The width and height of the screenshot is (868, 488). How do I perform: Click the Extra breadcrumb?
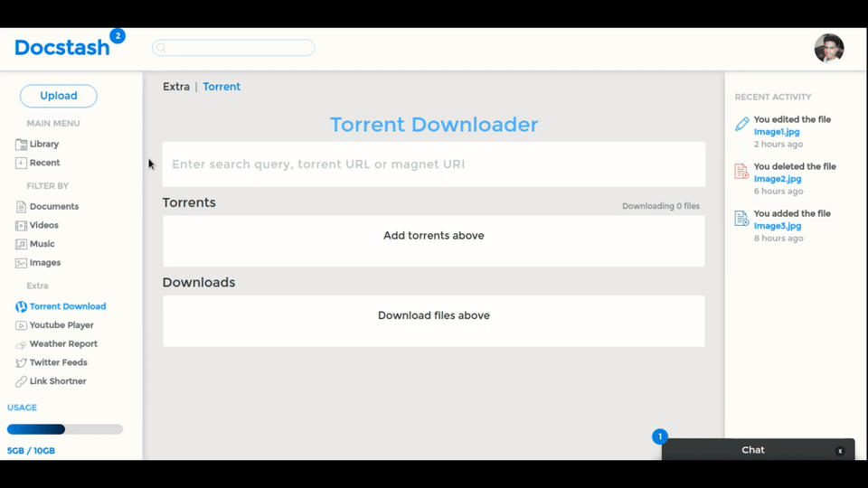tap(176, 87)
